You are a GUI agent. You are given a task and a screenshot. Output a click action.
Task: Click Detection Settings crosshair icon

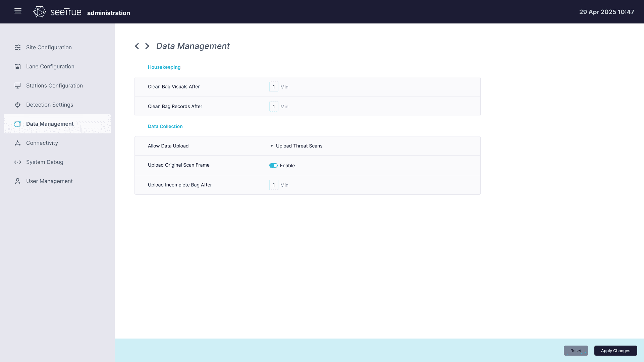(x=18, y=105)
